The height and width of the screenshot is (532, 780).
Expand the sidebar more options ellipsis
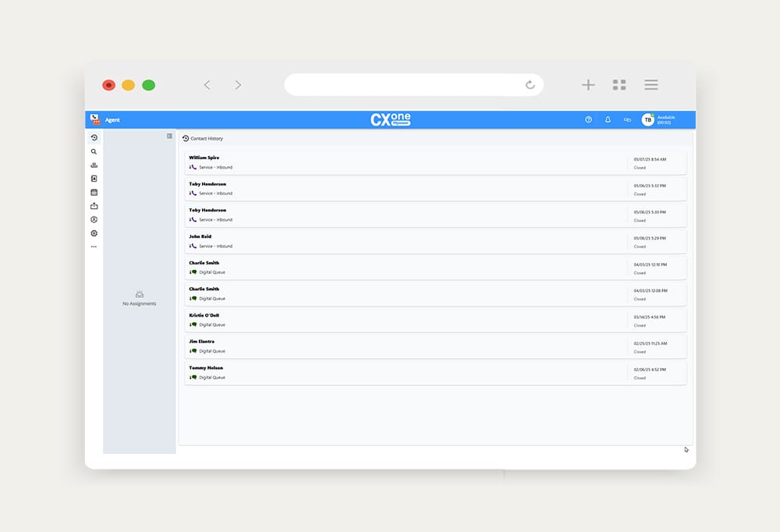(x=94, y=246)
